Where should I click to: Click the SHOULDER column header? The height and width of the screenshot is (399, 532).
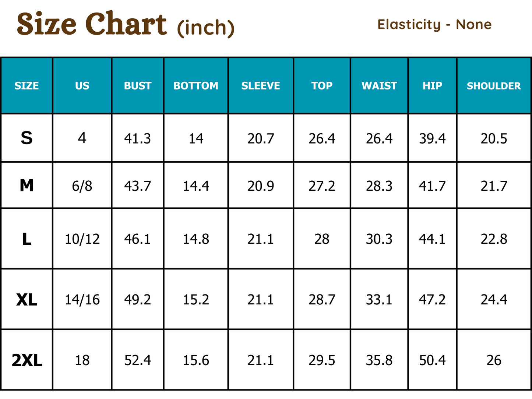pos(494,86)
